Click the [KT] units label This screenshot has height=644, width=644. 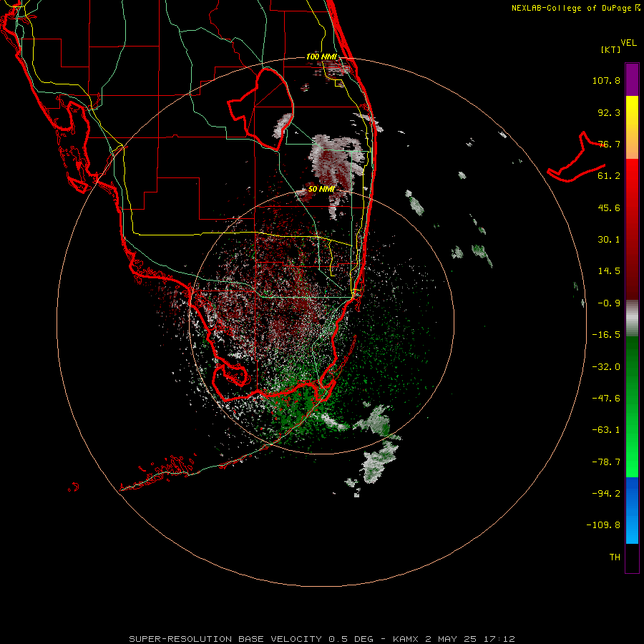point(611,49)
